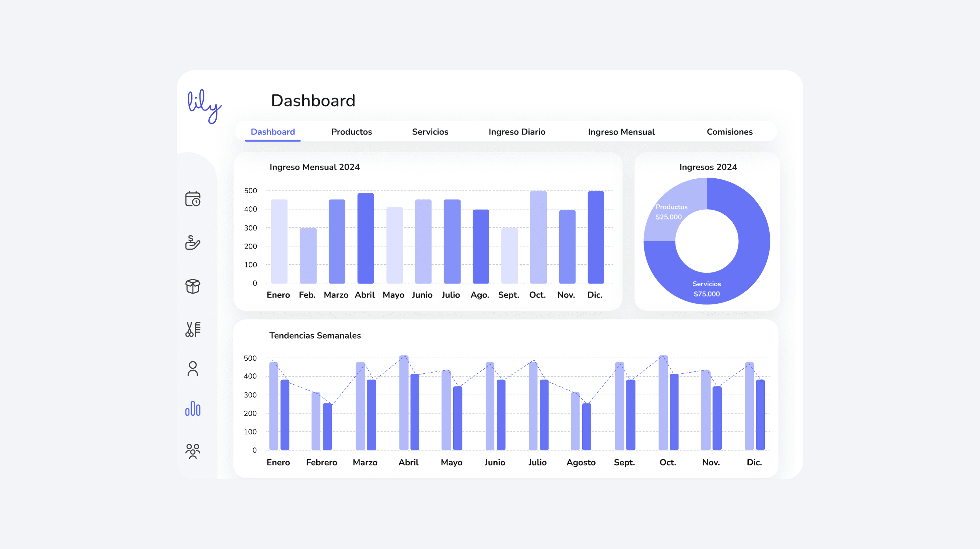Open the Servicios tab

pos(430,132)
